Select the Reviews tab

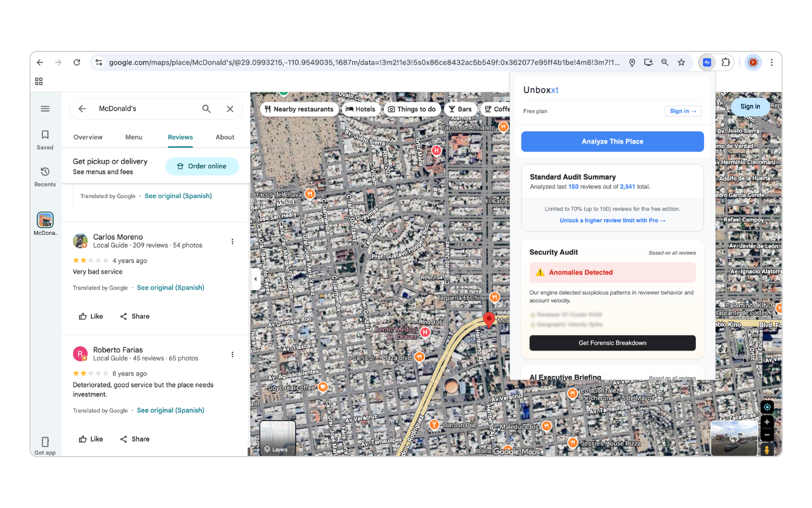(180, 137)
